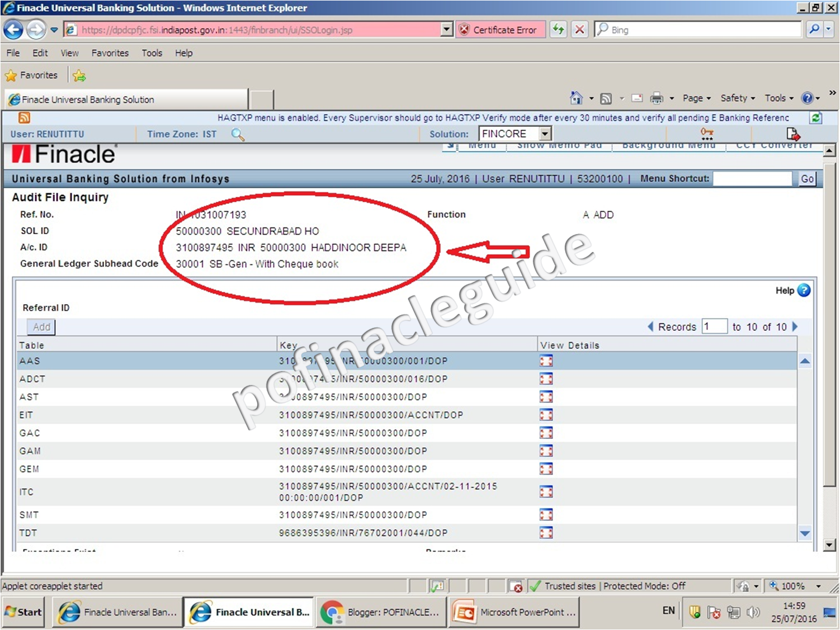Screen dimensions: 840x630
Task: Click the Favorites star icon
Action: pyautogui.click(x=11, y=75)
